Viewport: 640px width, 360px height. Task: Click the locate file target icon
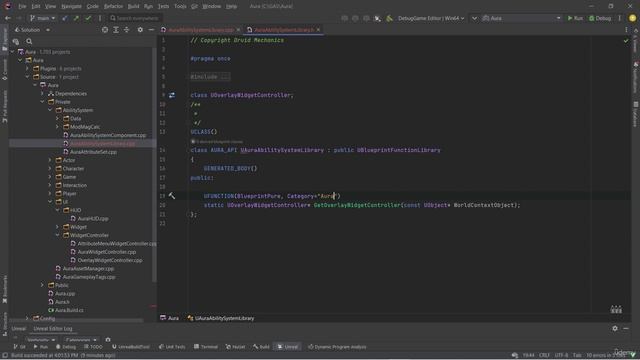(105, 30)
